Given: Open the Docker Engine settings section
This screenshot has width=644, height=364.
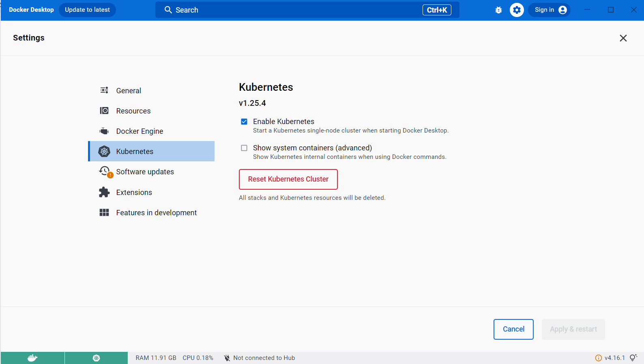Looking at the screenshot, I should click(x=151, y=131).
